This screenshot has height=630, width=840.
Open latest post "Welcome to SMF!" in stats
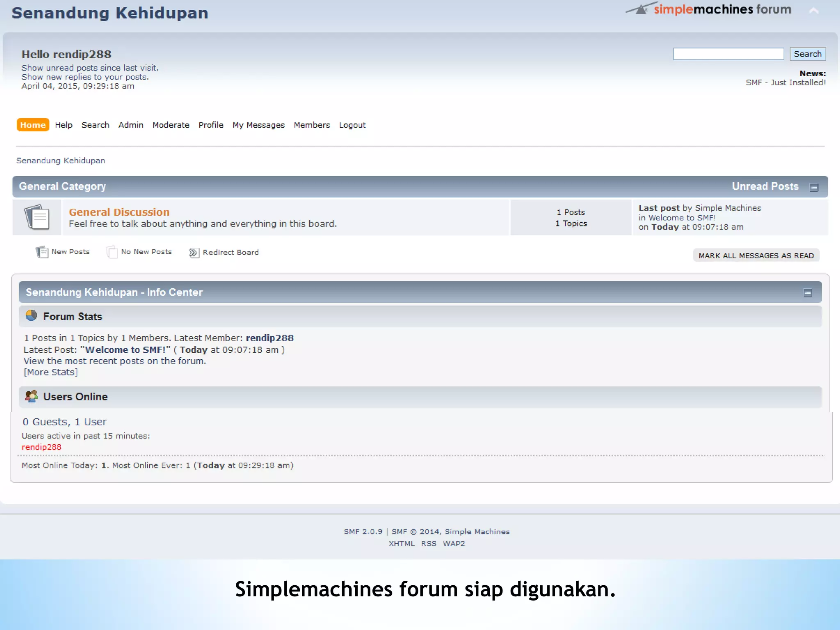click(125, 350)
